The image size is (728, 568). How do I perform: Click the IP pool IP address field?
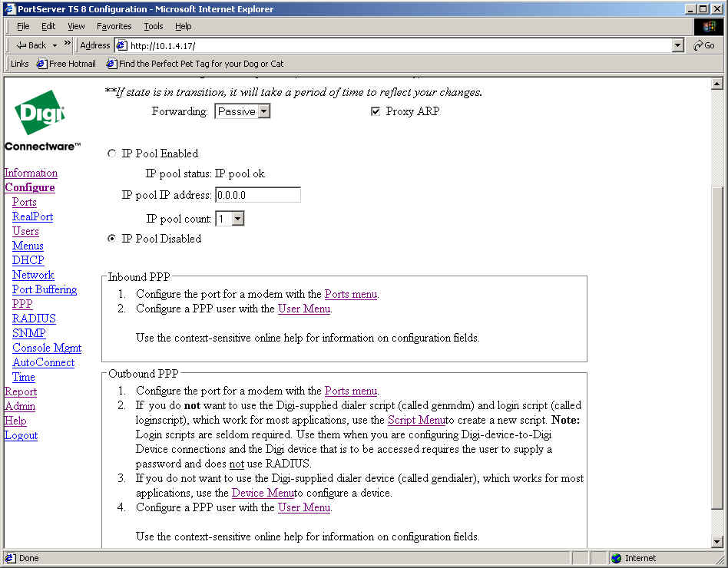(x=258, y=195)
